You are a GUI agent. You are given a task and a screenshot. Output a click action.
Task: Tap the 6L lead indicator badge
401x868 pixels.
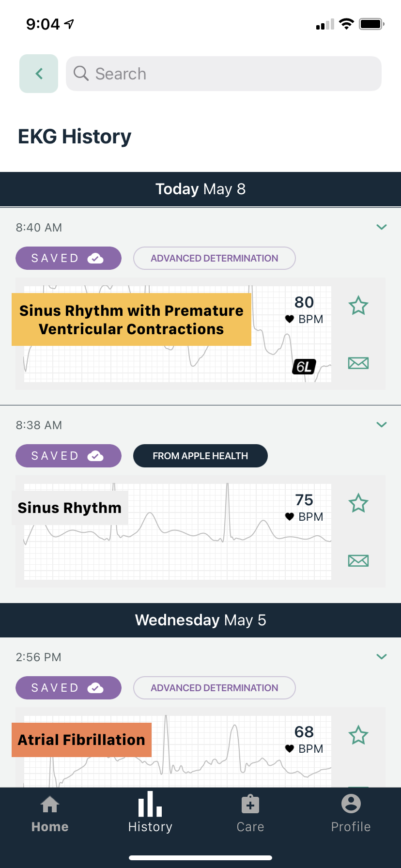[x=304, y=367]
